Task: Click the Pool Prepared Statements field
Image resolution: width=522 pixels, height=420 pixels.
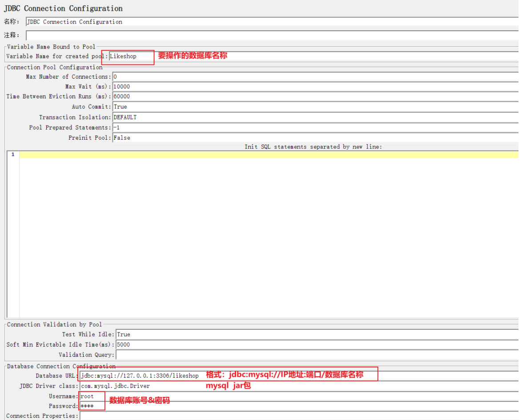Action: point(311,128)
